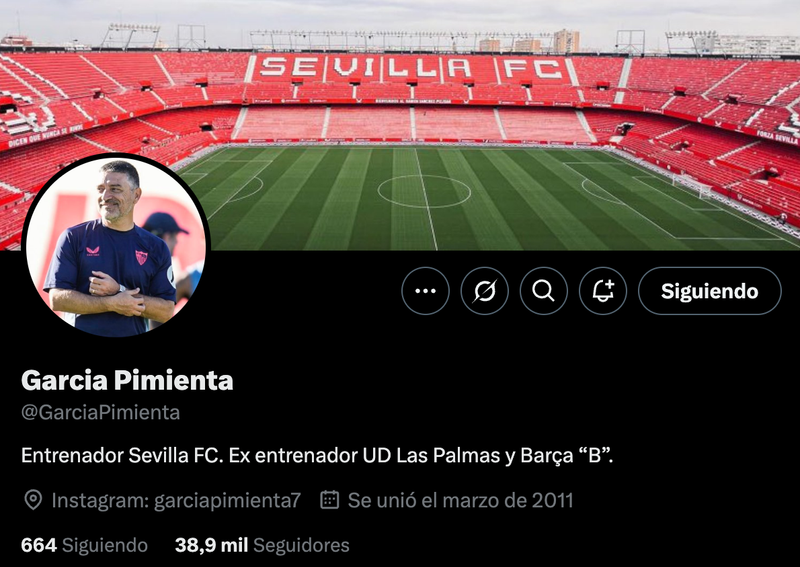Click the calendar join-date icon

pos(330,500)
